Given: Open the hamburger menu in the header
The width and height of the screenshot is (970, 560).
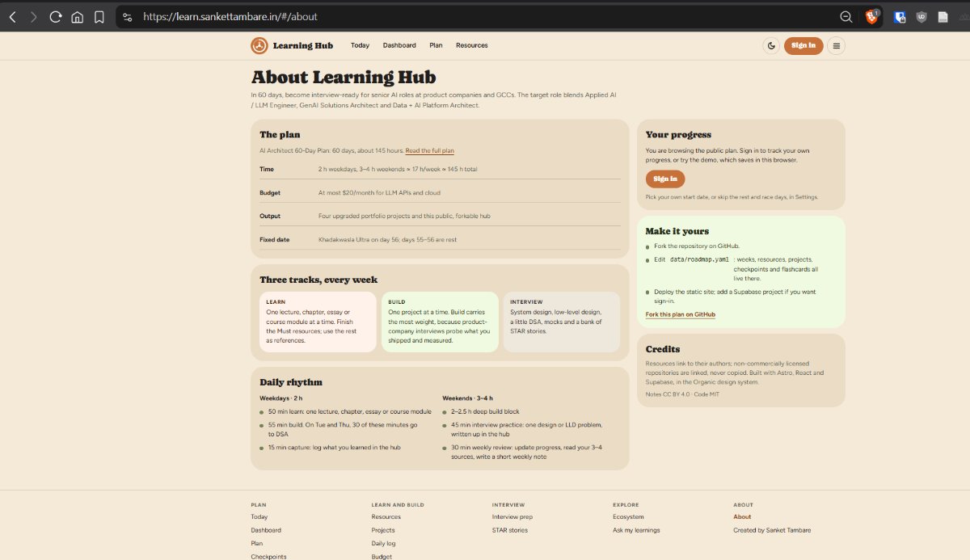Looking at the screenshot, I should (x=837, y=45).
